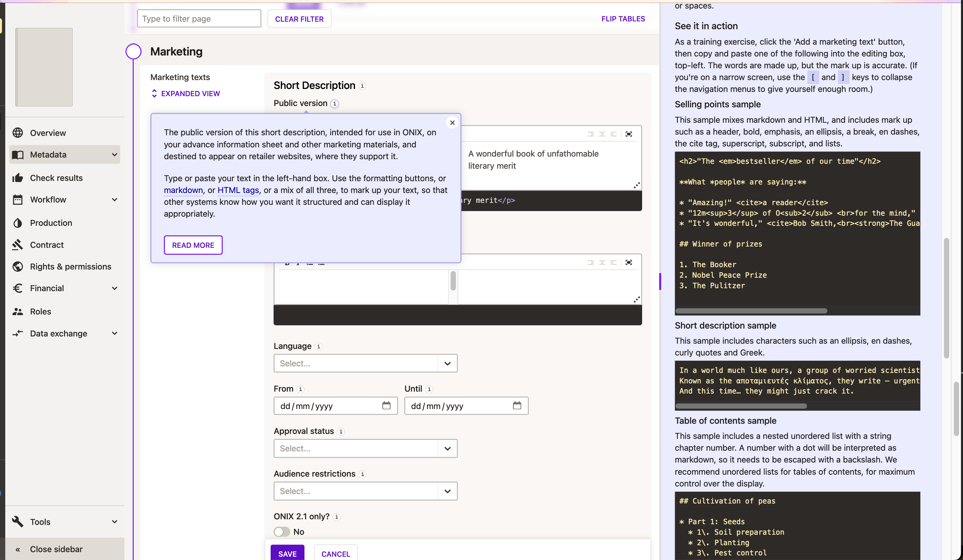The height and width of the screenshot is (560, 963).
Task: Close the public version help popup
Action: point(452,123)
